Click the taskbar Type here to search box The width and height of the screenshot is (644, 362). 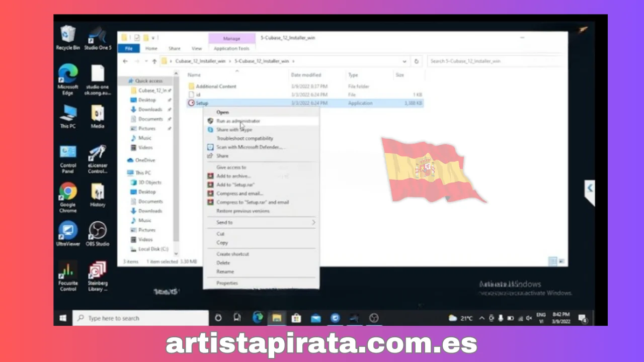(x=141, y=318)
